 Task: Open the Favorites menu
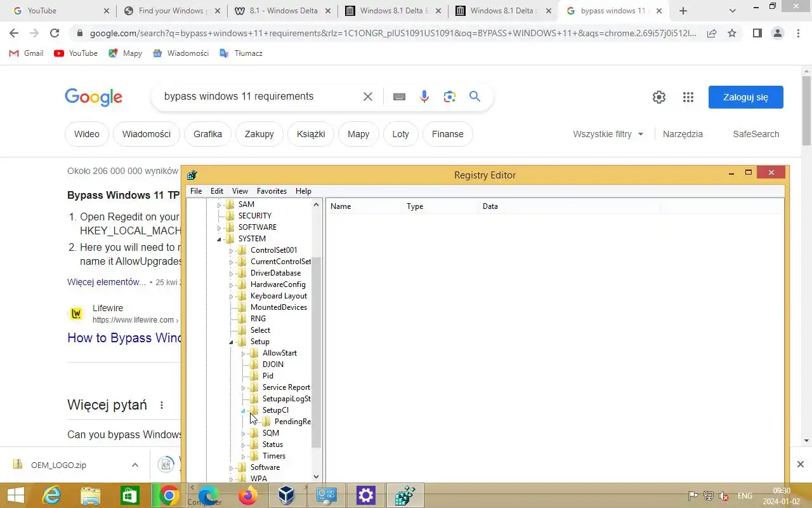pos(272,191)
